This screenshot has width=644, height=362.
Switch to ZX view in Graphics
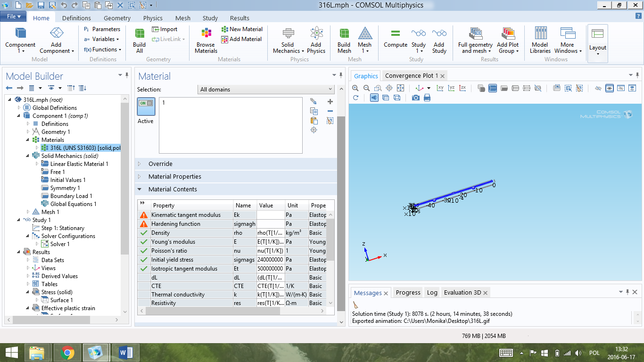point(463,88)
